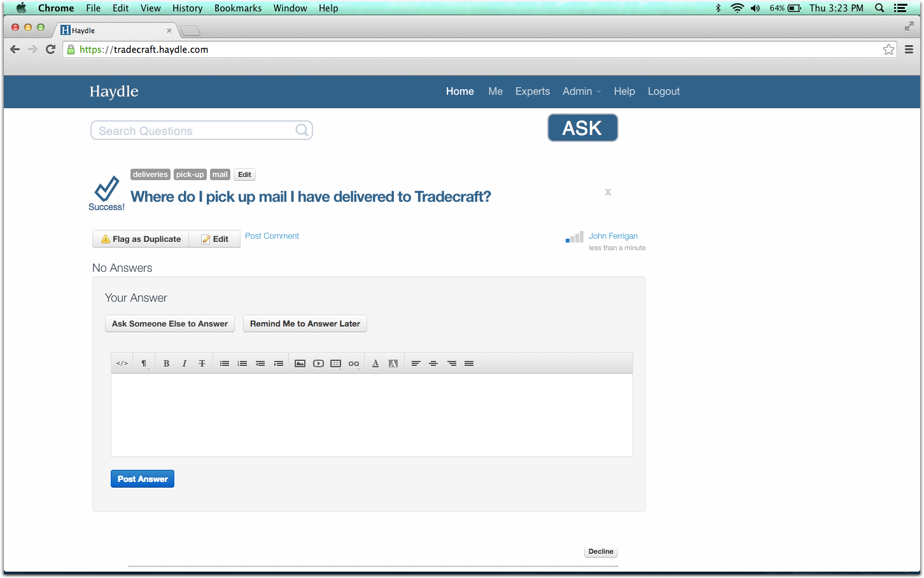
Task: Apply italic formatting in answer editor
Action: 184,363
